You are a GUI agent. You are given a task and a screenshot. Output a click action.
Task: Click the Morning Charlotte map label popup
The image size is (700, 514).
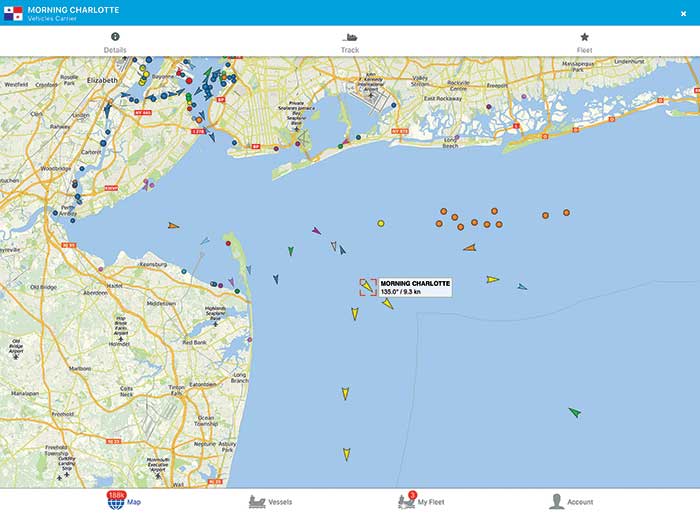coord(415,287)
